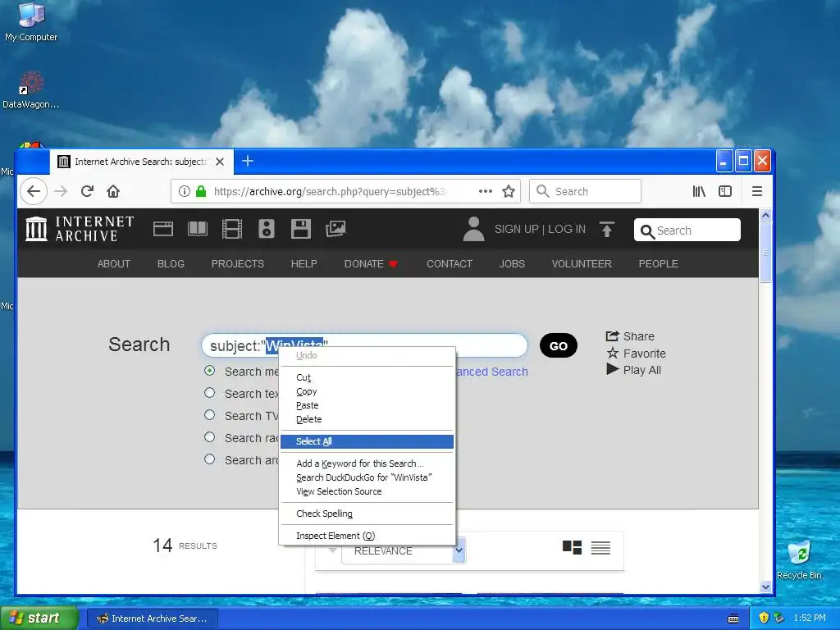The width and height of the screenshot is (840, 630).
Task: Open the HELP nav link
Action: tap(304, 263)
